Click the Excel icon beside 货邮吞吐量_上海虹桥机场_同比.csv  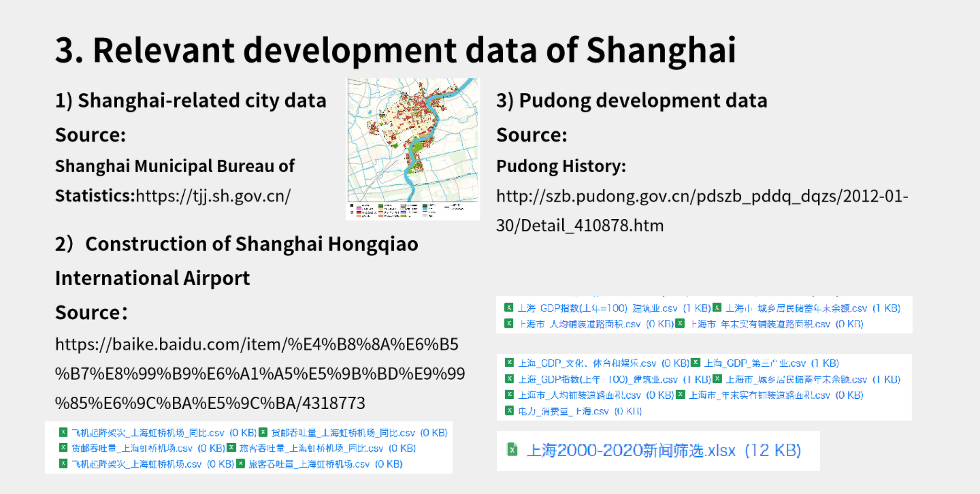263,433
